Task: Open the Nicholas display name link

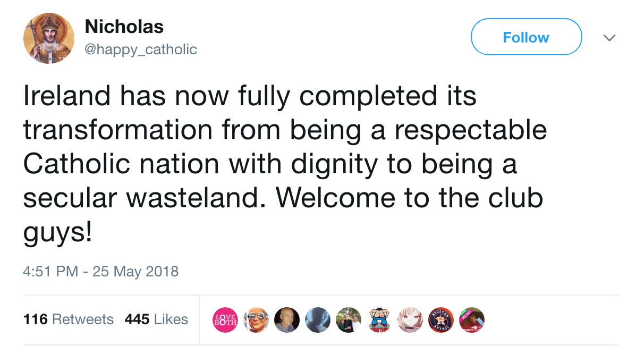Action: coord(124,26)
